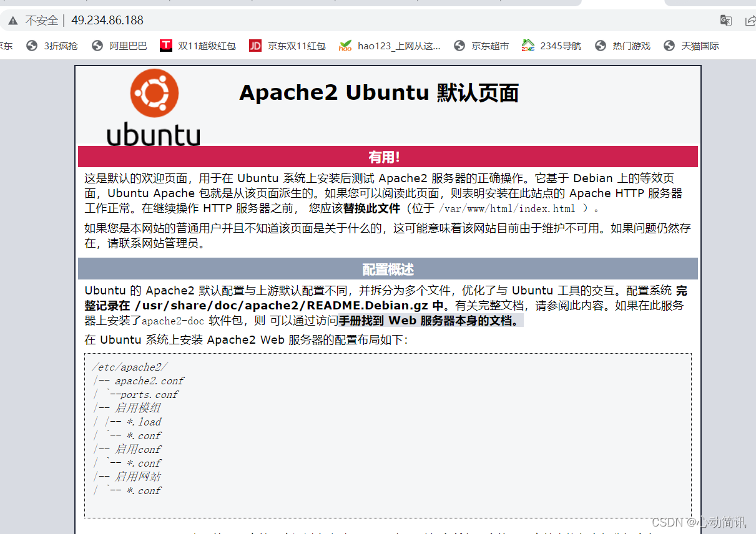Click the /var/www/html/index.html path text
This screenshot has width=756, height=534.
tap(507, 208)
